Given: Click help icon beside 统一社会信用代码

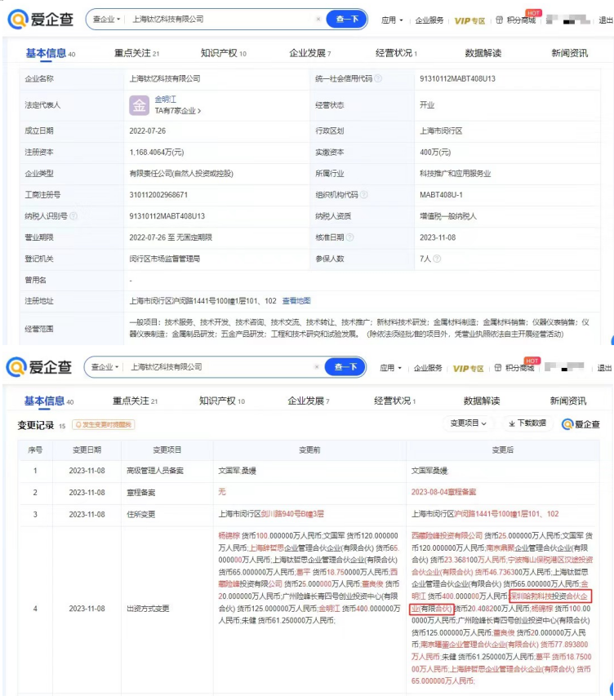Looking at the screenshot, I should [x=378, y=78].
